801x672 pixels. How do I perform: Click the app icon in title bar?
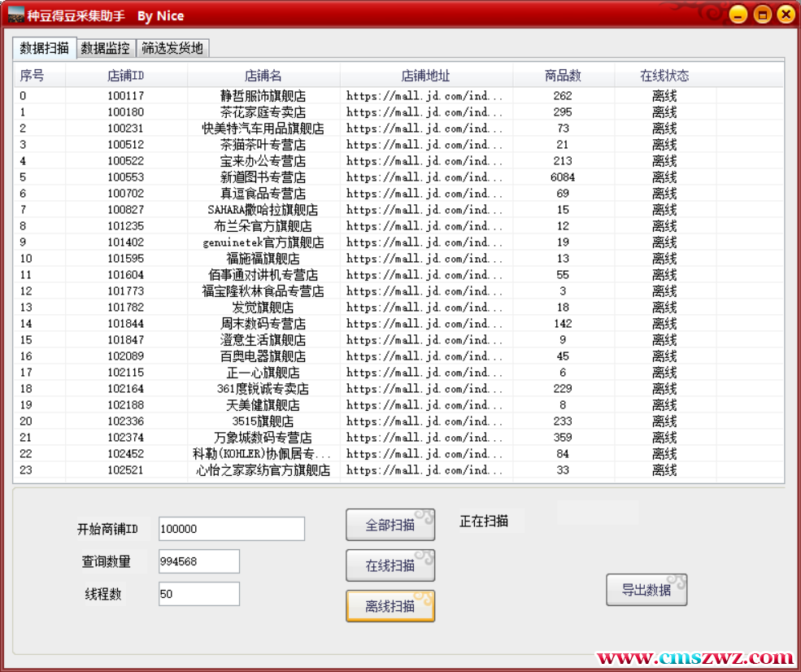pyautogui.click(x=15, y=15)
